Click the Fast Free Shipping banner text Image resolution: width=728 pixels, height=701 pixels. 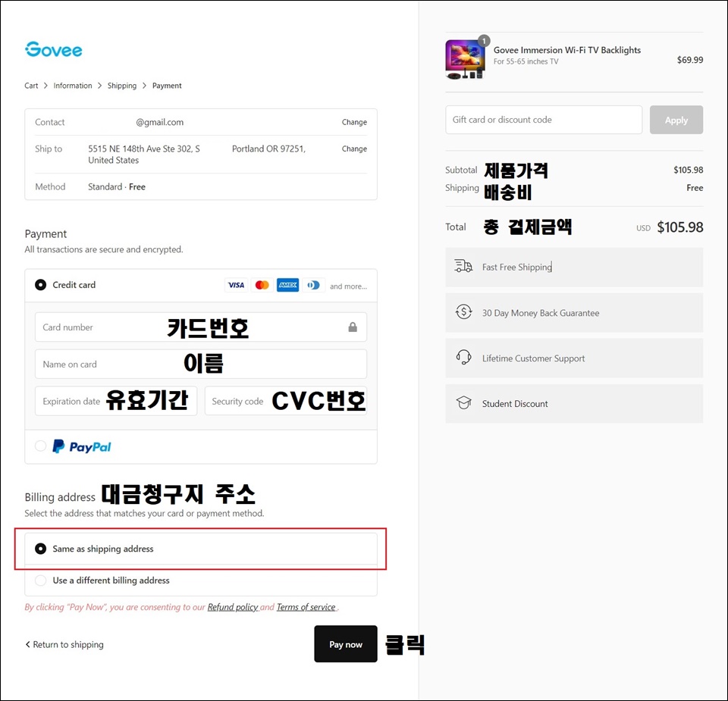click(516, 267)
